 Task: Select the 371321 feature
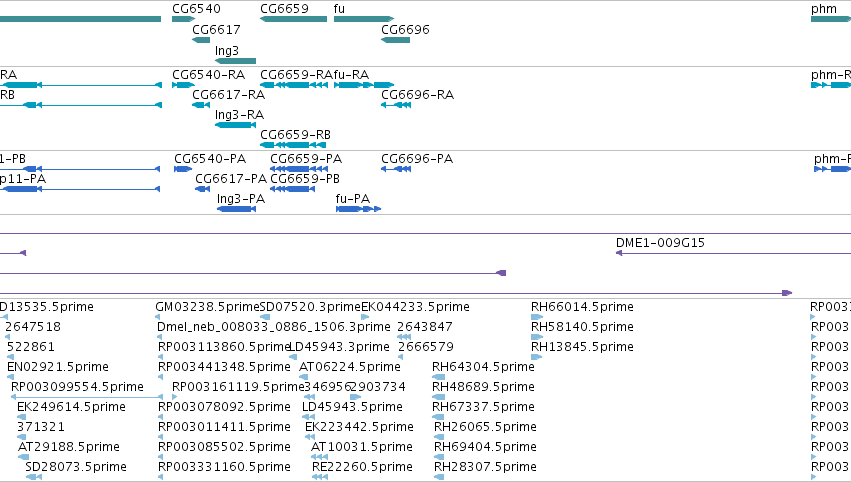click(21, 437)
